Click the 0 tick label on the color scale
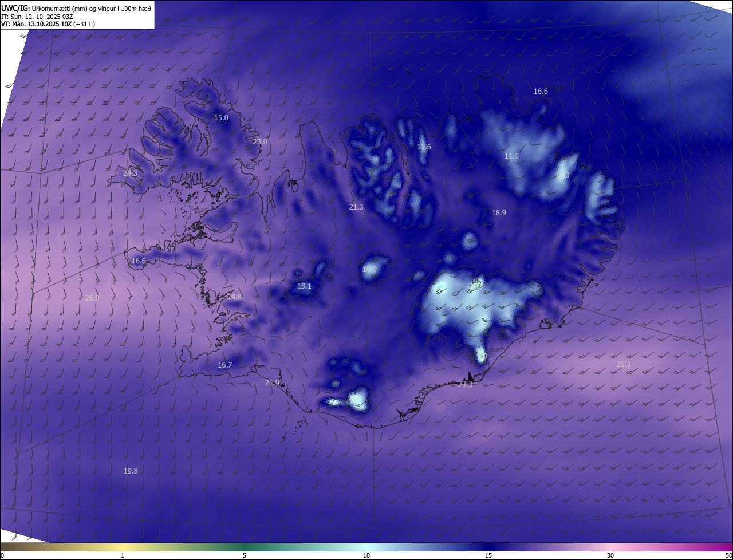 tap(2, 555)
